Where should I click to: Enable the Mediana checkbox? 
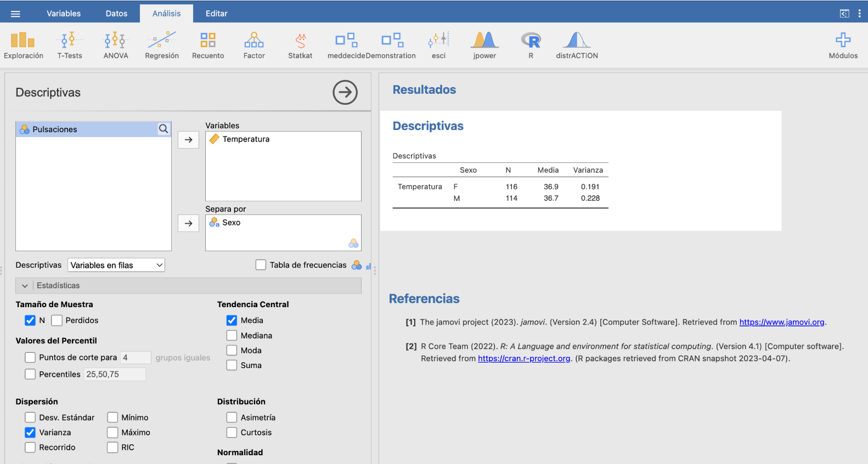click(x=232, y=336)
